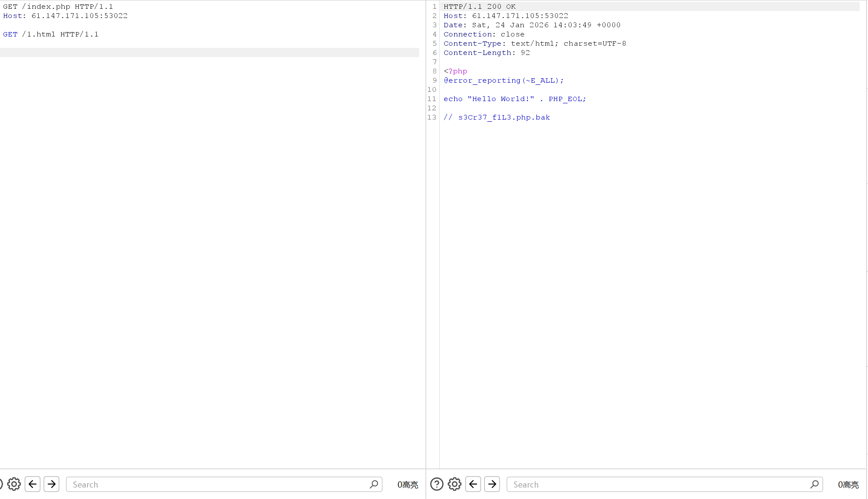Click the empty highlighted line in the request editor
The image size is (868, 499).
[x=209, y=52]
